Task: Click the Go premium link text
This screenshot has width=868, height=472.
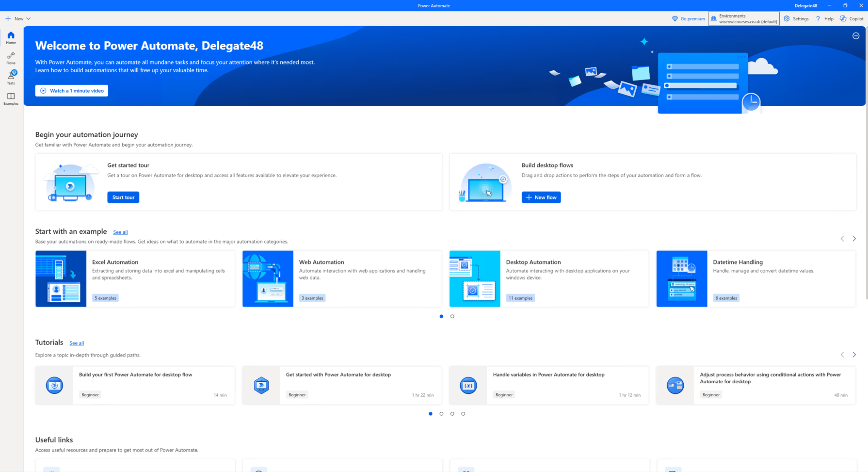Action: click(x=692, y=19)
